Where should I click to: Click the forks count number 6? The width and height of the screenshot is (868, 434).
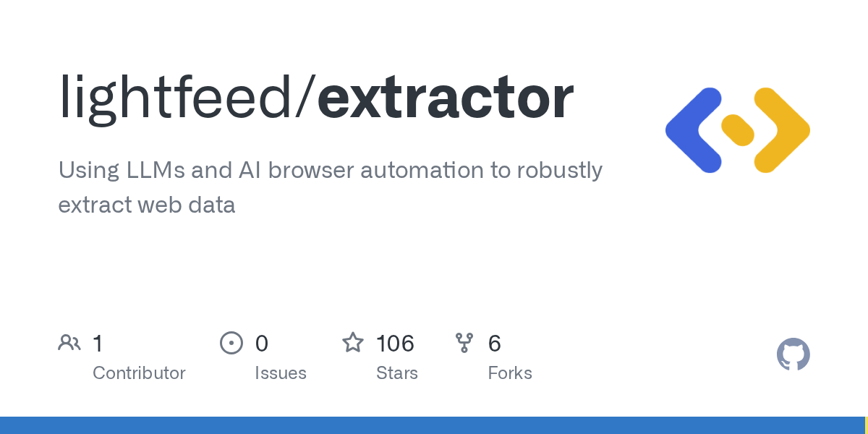[x=495, y=343]
